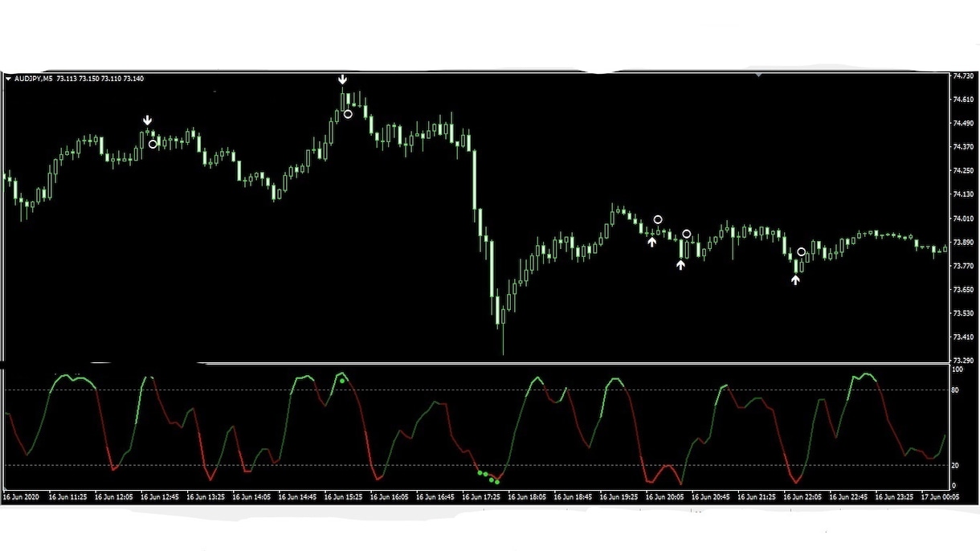The image size is (980, 551).
Task: Select the 16 Jun 15:25 time label
Action: pos(344,497)
